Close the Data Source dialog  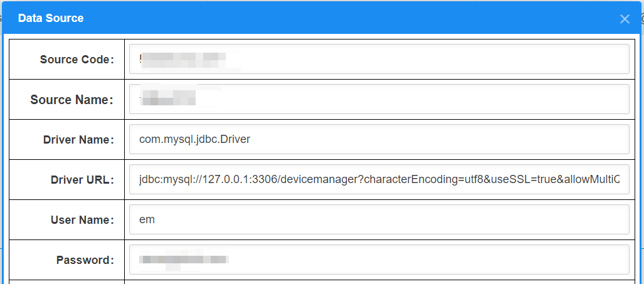coord(625,19)
